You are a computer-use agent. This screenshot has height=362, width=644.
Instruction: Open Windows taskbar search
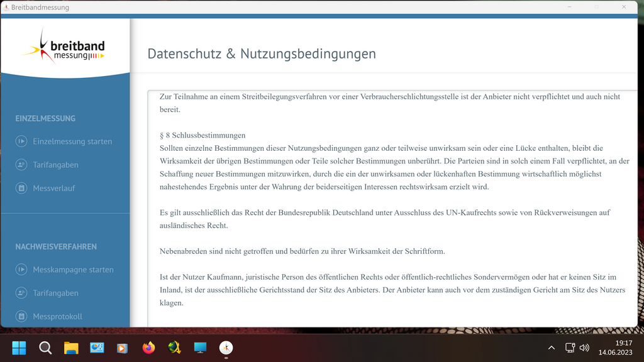click(x=45, y=348)
